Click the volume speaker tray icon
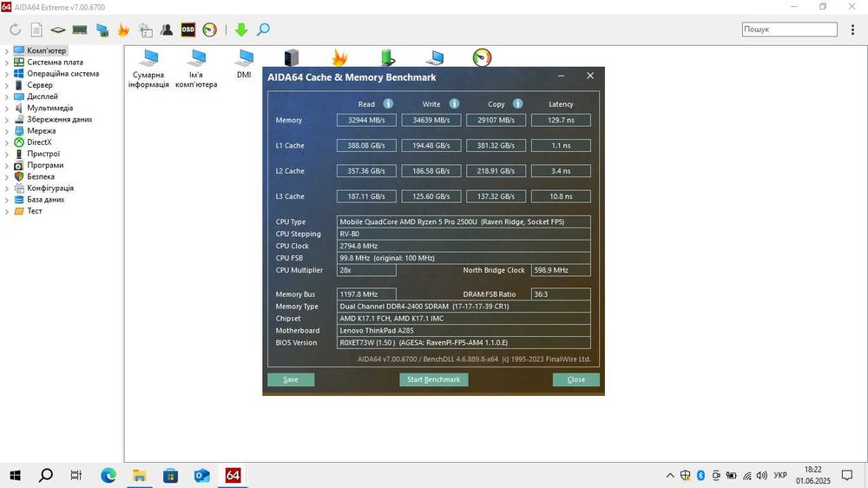 (x=762, y=475)
